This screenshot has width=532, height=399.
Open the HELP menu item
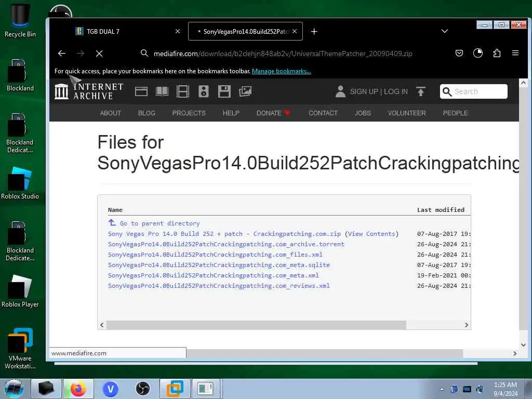tap(231, 113)
